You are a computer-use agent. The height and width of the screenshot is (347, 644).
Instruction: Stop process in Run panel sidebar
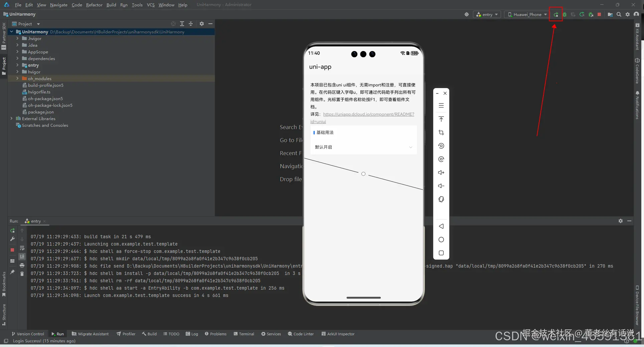(12, 250)
